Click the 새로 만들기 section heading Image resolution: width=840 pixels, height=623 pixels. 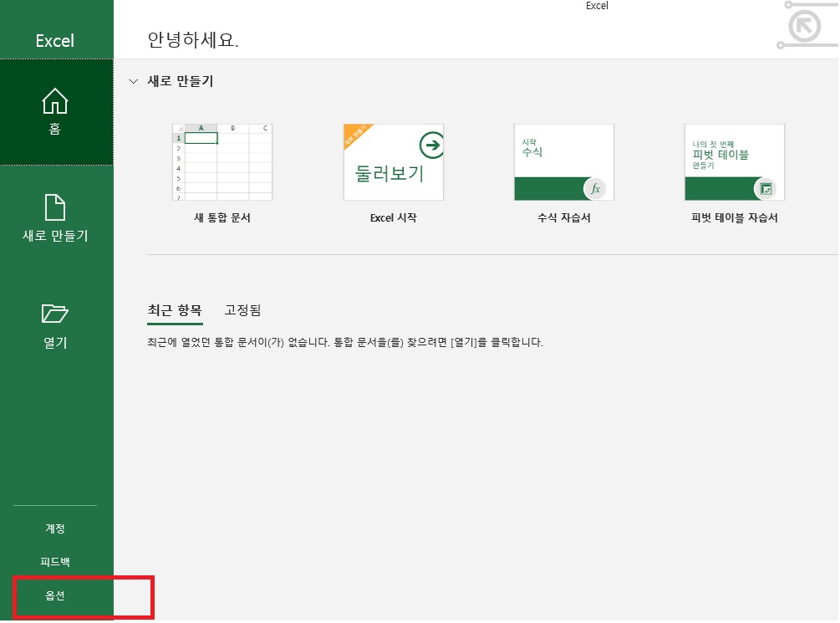coord(181,81)
